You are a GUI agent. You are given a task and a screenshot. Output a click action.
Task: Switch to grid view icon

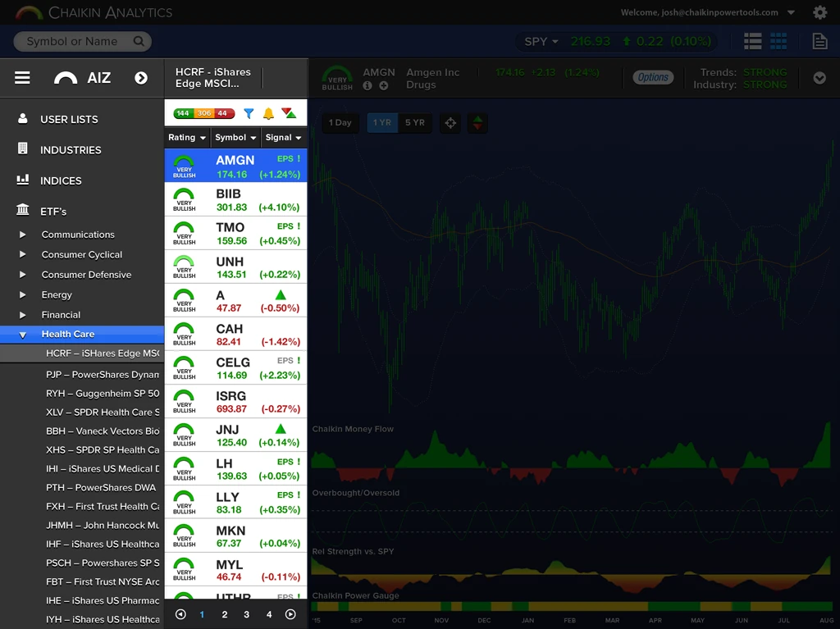(x=778, y=41)
